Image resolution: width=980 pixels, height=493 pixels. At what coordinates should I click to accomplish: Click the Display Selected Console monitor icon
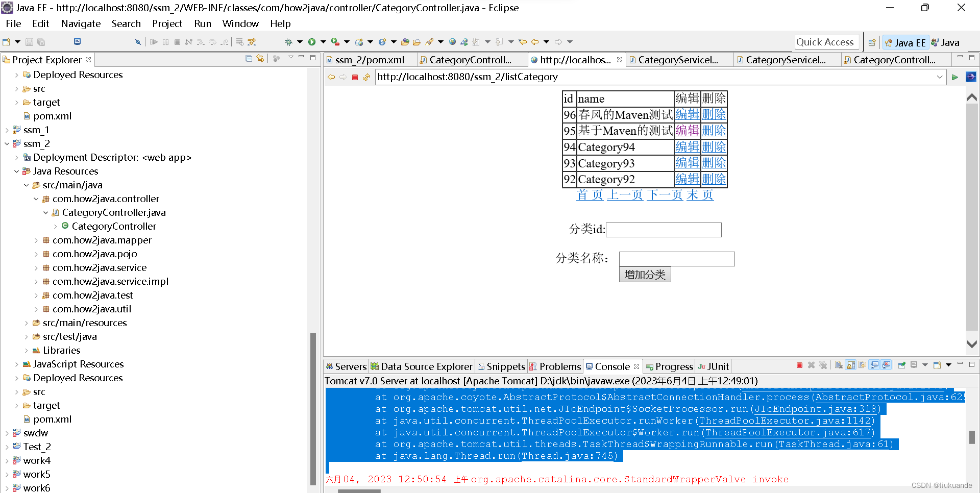tap(914, 365)
